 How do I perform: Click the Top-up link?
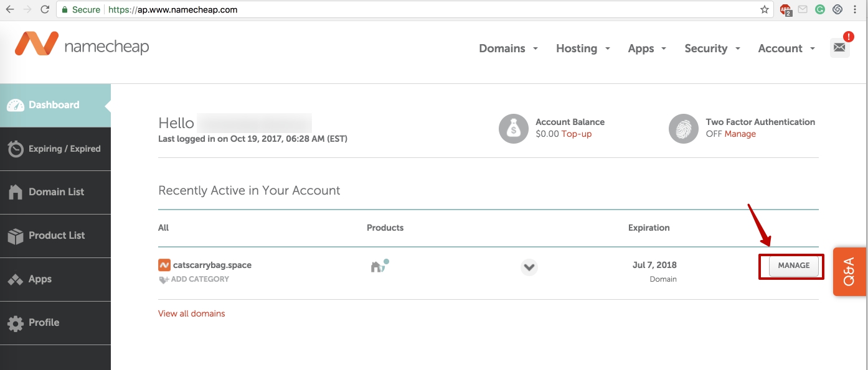577,134
